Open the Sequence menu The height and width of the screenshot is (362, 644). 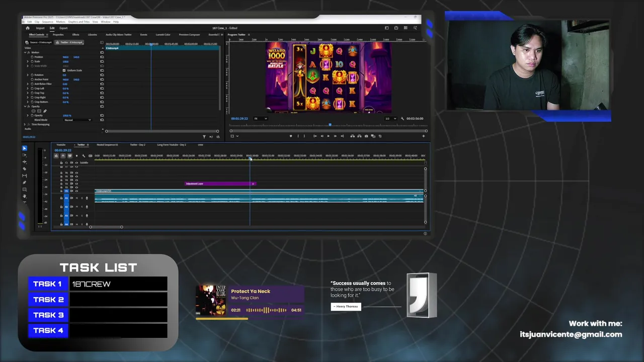tap(48, 22)
